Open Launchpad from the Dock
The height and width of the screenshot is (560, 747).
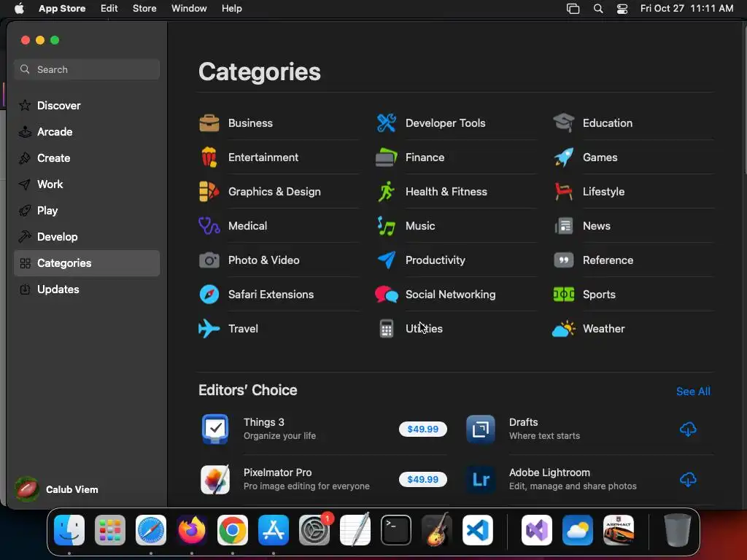point(110,530)
